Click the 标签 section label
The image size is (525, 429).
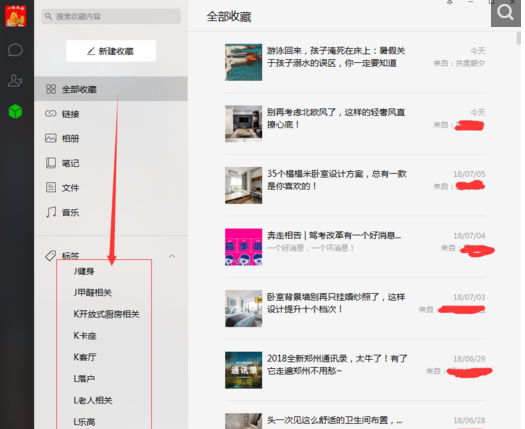tap(70, 256)
